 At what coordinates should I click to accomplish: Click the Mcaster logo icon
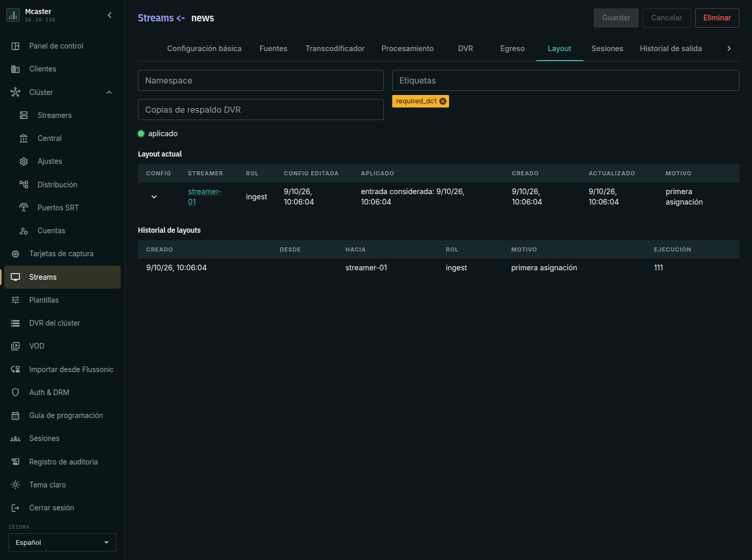coord(13,16)
